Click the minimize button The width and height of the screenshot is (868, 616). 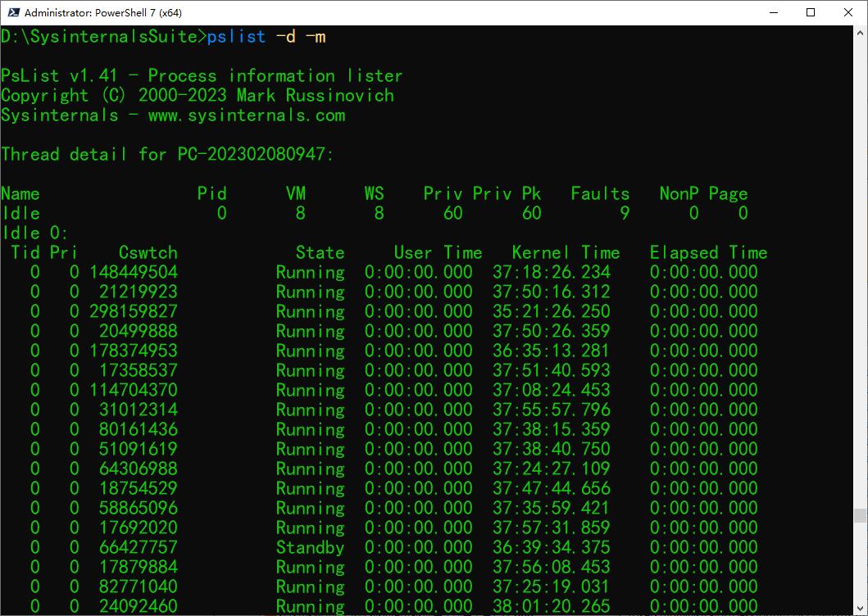[x=773, y=12]
